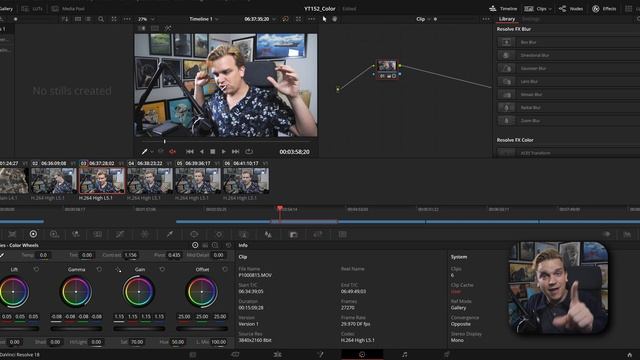The width and height of the screenshot is (640, 360).
Task: Toggle the red bypass grades icon below viewer
Action: click(172, 151)
